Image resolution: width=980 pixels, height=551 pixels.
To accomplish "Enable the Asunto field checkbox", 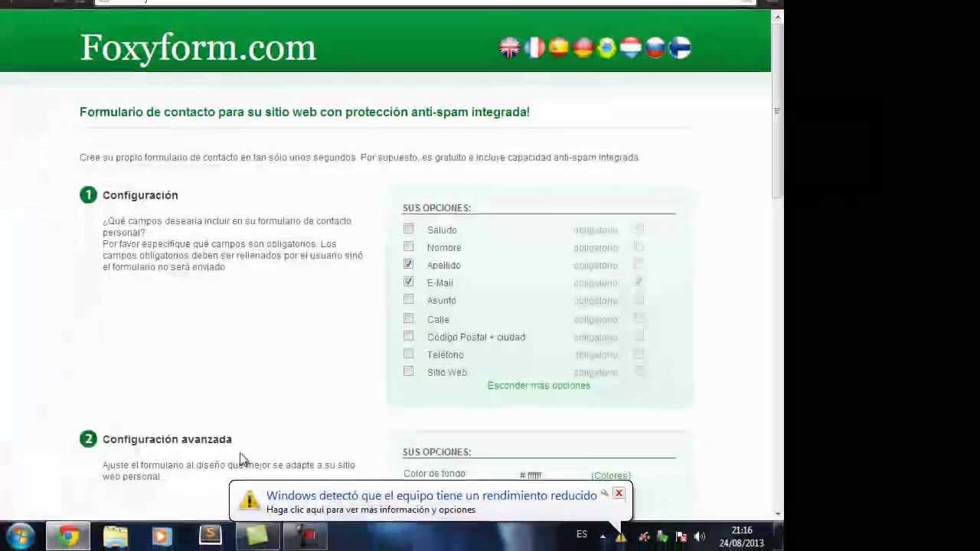I will (x=408, y=299).
